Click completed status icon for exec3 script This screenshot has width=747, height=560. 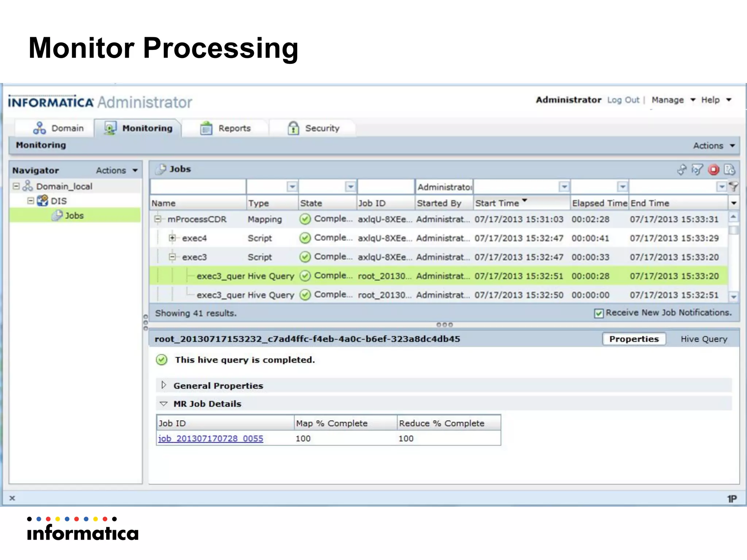coord(305,257)
